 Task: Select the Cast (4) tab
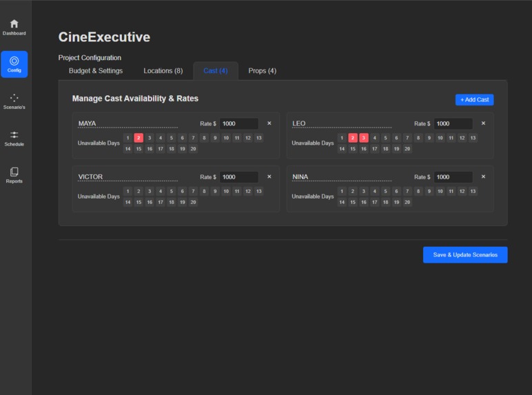pos(216,71)
